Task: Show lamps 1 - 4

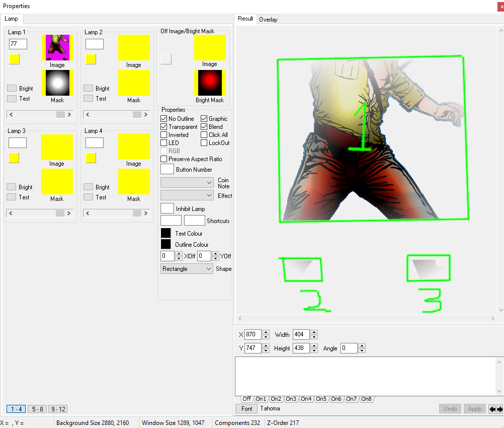Action: click(16, 409)
